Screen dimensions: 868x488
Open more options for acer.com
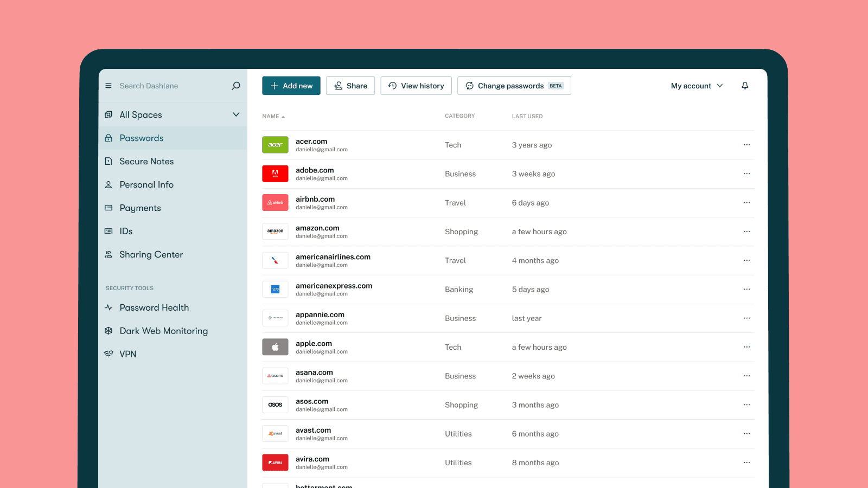pyautogui.click(x=746, y=145)
